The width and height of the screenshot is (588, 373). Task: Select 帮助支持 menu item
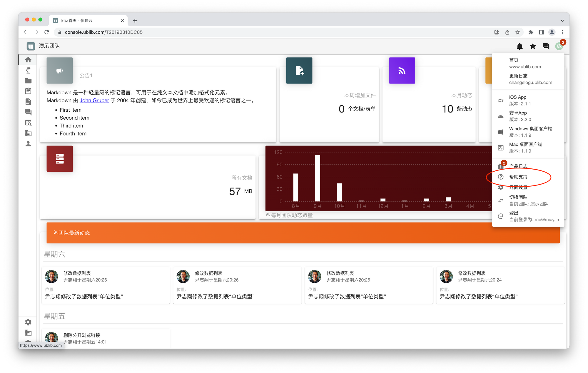[518, 177]
